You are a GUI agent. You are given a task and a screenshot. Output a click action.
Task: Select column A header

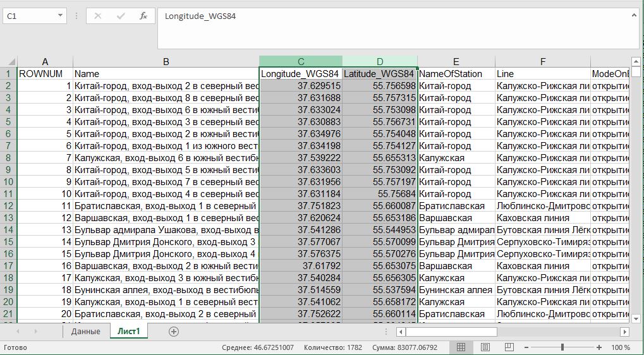[x=45, y=61]
